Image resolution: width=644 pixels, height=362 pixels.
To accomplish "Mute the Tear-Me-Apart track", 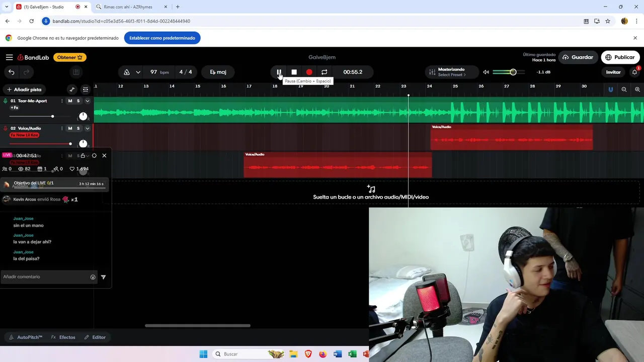I will 70,101.
